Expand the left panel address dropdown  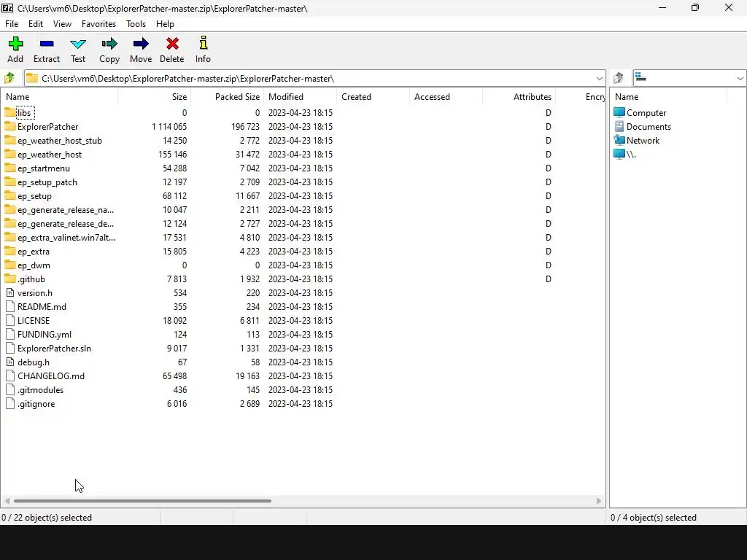click(x=599, y=78)
